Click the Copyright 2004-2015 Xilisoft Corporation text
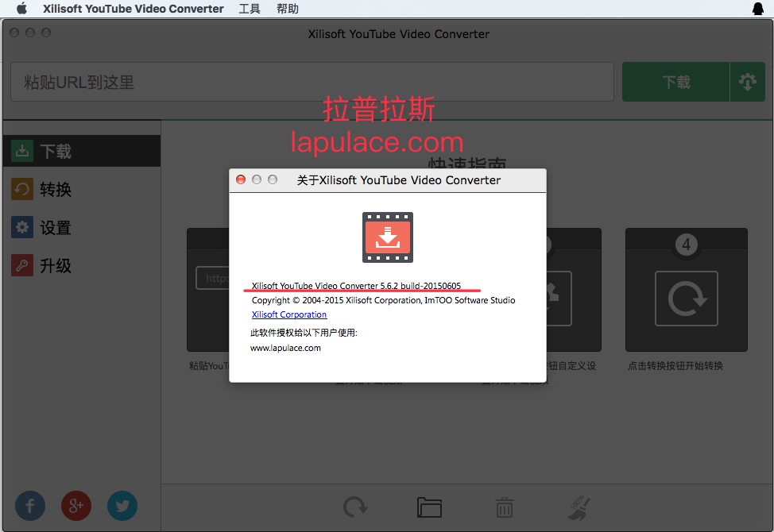The width and height of the screenshot is (774, 532). [384, 300]
